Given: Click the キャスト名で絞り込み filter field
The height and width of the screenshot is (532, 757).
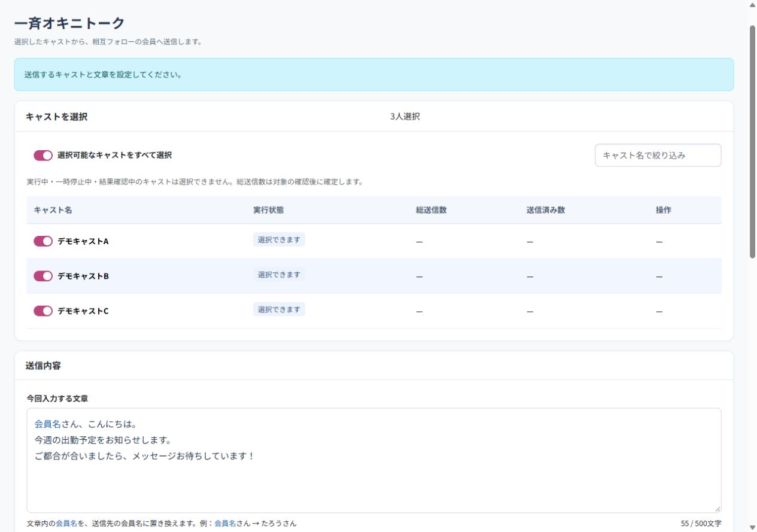Looking at the screenshot, I should coord(658,155).
